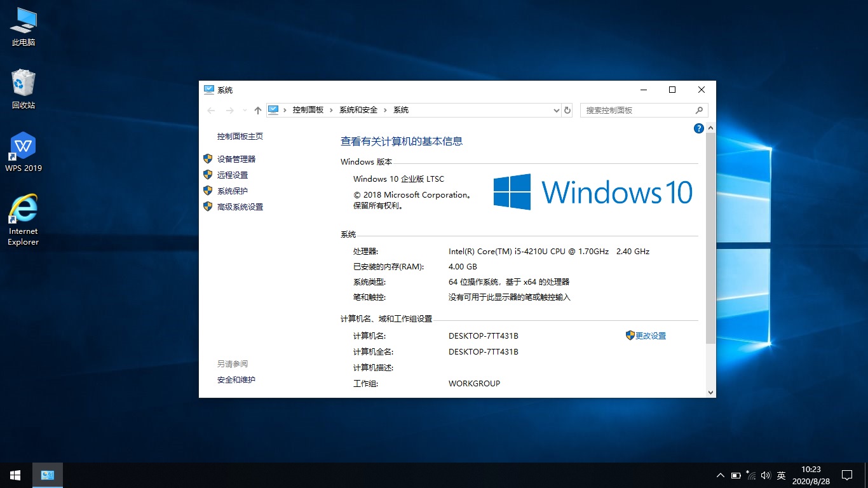Expand the chevron after 控制面板 breadcrumb
868x488 pixels.
click(x=331, y=110)
